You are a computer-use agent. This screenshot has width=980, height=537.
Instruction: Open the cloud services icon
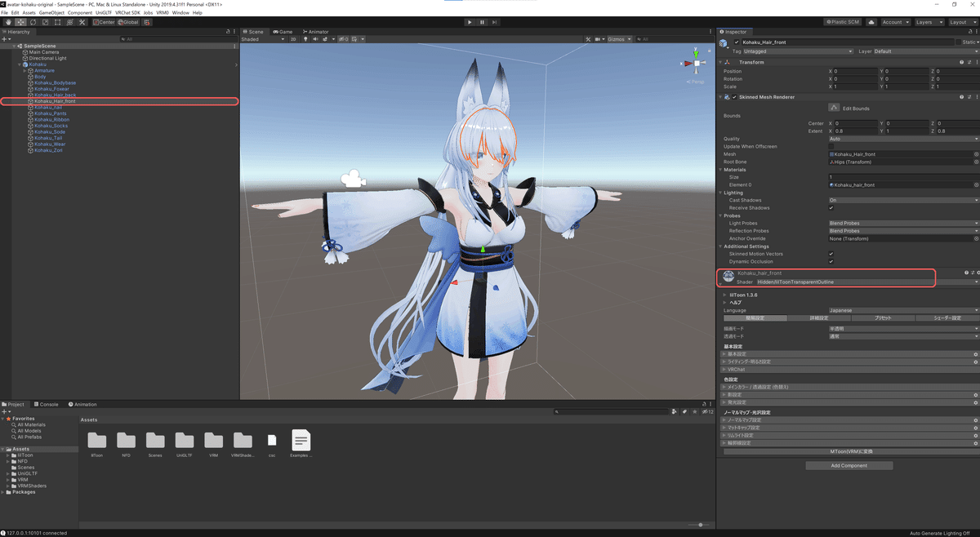(x=871, y=22)
